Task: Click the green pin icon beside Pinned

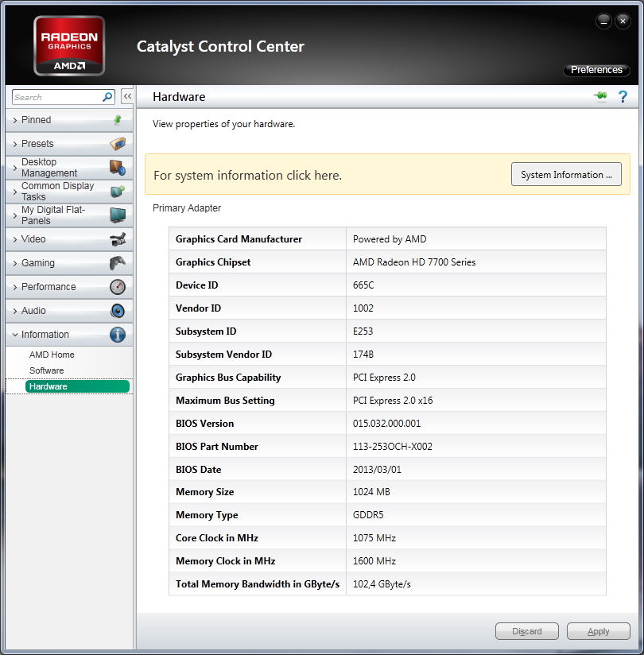Action: click(x=118, y=120)
